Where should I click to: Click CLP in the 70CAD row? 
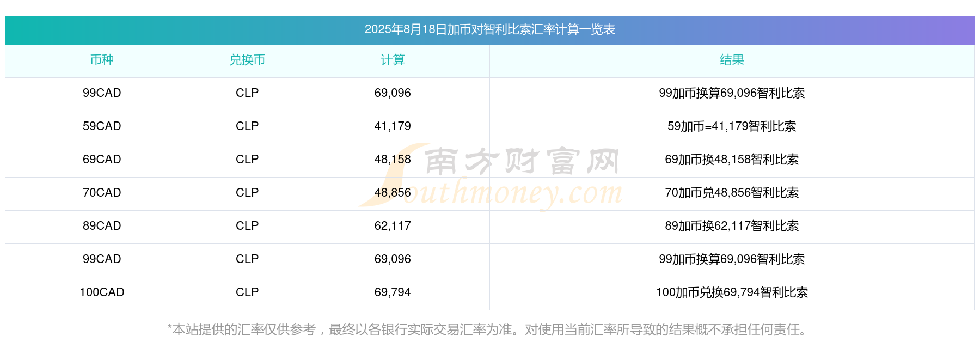[x=247, y=193]
